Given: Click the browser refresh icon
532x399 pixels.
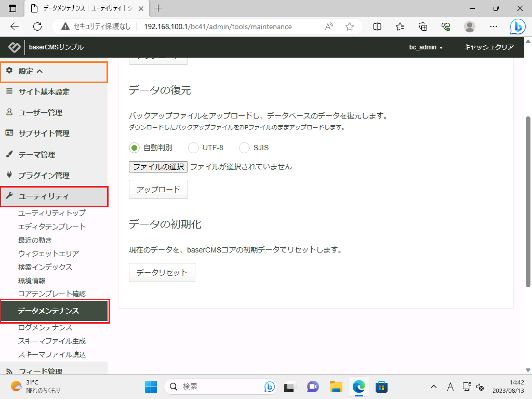Looking at the screenshot, I should click(37, 26).
